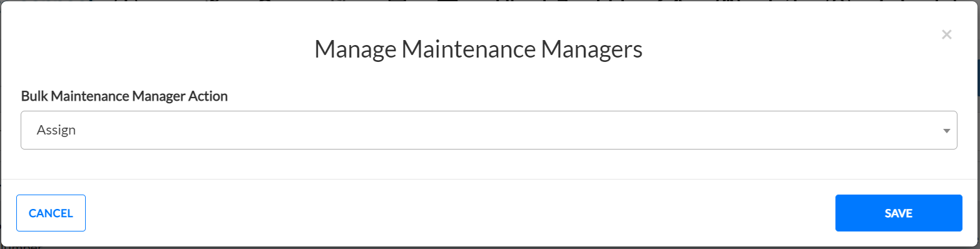The image size is (980, 249).
Task: Click the Cancel button
Action: [51, 213]
